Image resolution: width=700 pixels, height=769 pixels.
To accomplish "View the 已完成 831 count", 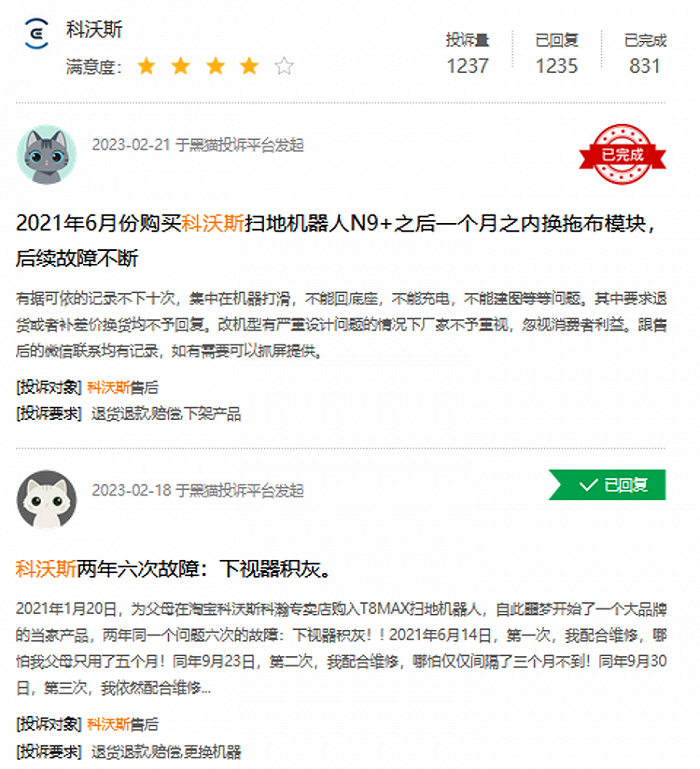I will pyautogui.click(x=645, y=53).
